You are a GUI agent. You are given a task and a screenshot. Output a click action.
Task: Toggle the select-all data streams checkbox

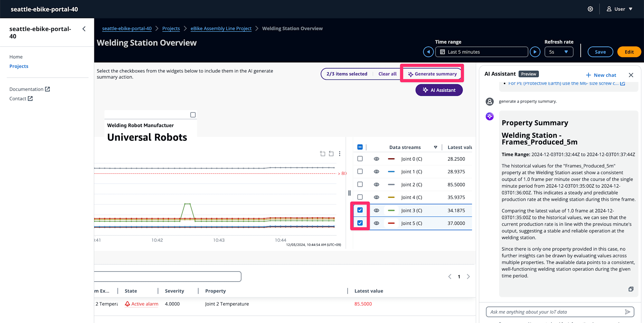360,147
